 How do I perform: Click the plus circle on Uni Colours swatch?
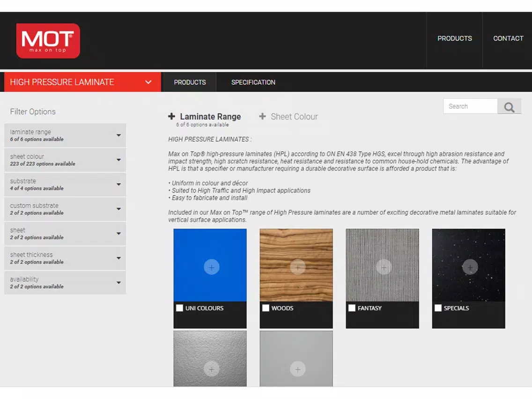click(211, 267)
